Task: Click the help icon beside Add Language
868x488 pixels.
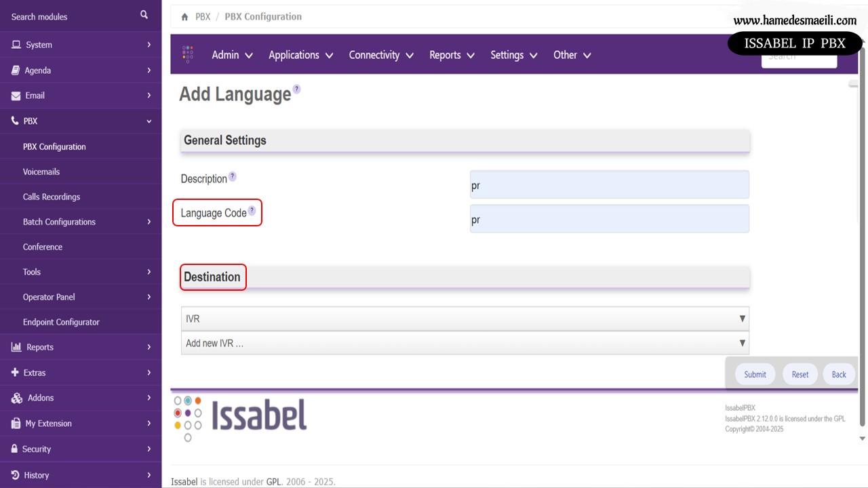Action: 296,89
